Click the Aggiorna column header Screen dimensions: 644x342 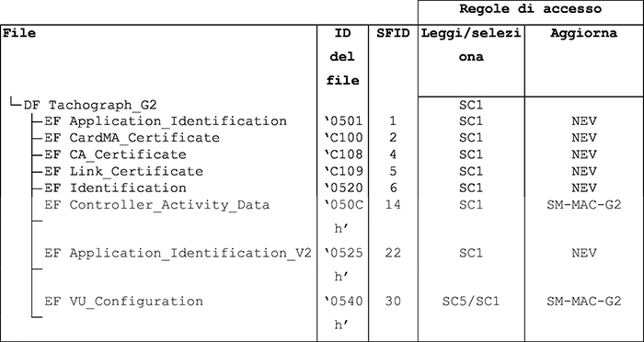pos(583,33)
